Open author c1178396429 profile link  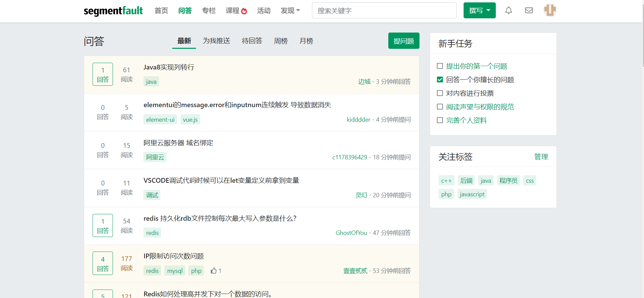[350, 157]
